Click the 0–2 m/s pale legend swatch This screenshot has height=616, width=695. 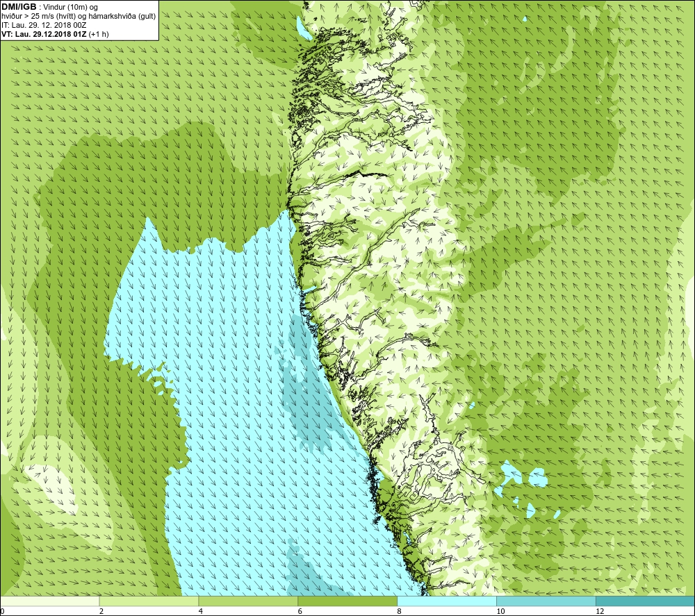[x=49, y=601]
